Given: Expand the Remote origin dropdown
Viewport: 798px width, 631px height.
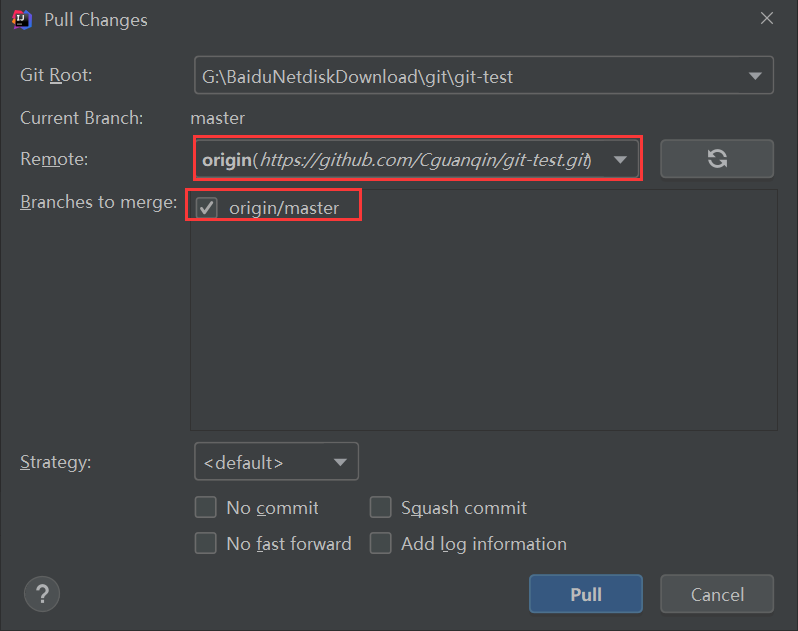Looking at the screenshot, I should coord(620,159).
